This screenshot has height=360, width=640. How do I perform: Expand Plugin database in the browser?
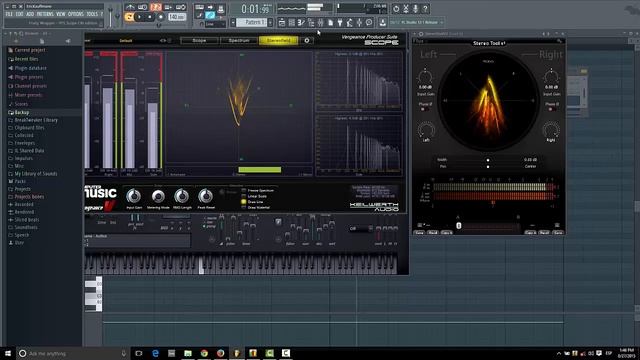tap(30, 68)
